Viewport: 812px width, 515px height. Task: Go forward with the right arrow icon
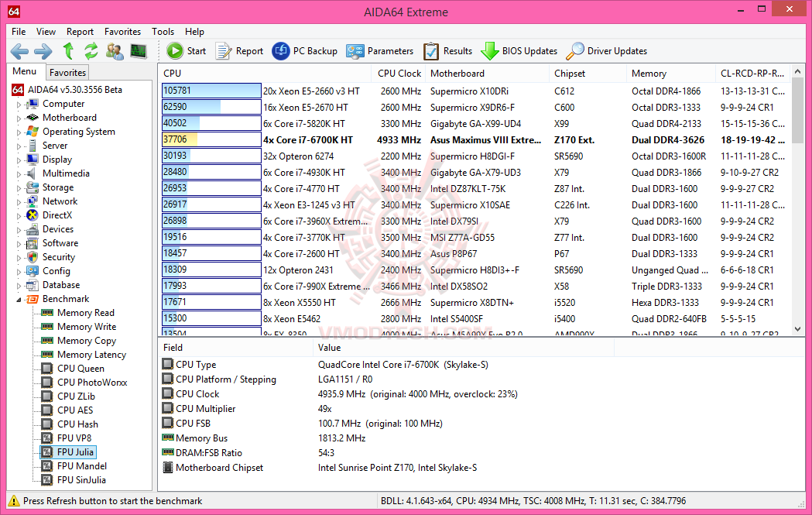point(43,51)
